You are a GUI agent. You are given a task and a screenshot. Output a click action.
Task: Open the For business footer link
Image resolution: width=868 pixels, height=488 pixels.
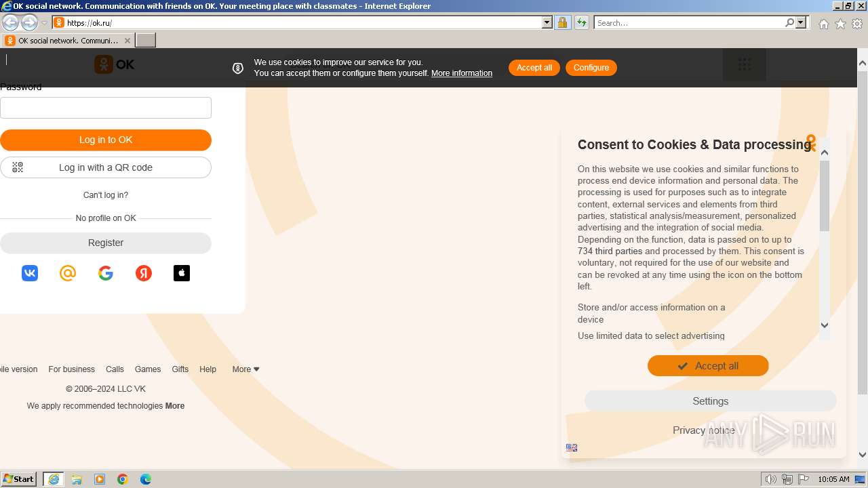(71, 369)
